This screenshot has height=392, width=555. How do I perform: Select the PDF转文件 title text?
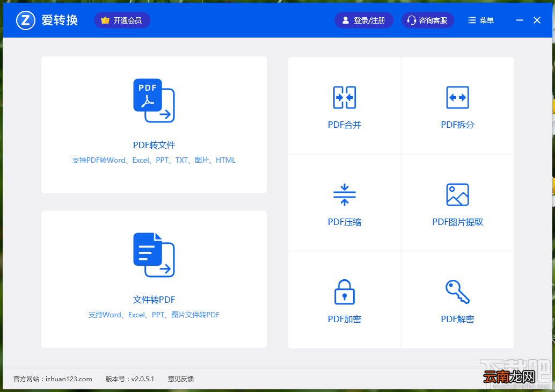(154, 145)
